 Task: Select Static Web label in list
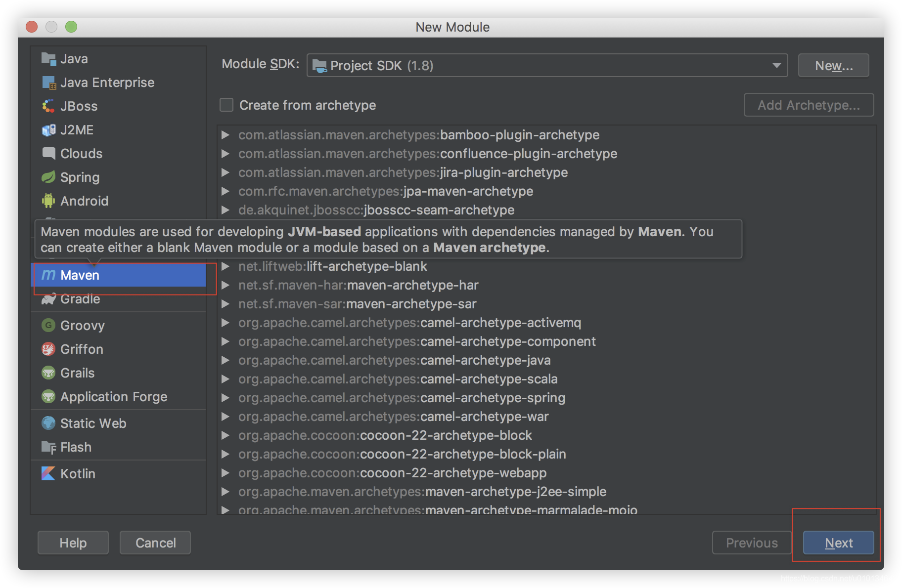tap(93, 423)
